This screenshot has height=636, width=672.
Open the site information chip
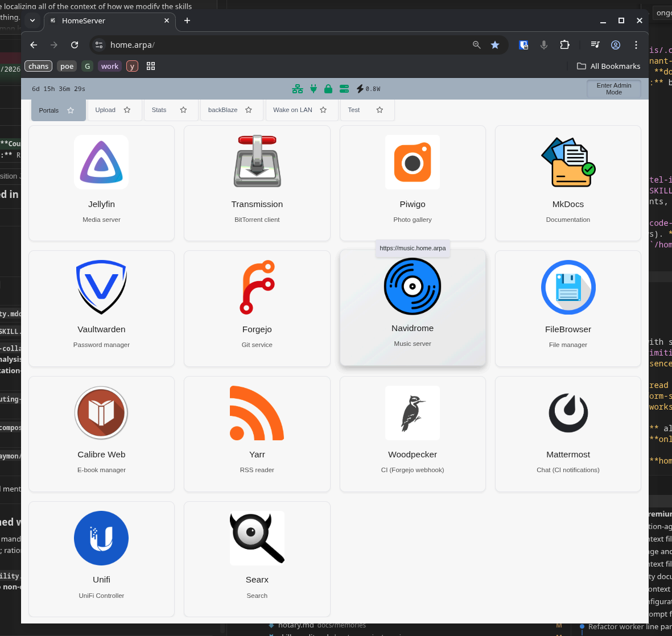99,44
